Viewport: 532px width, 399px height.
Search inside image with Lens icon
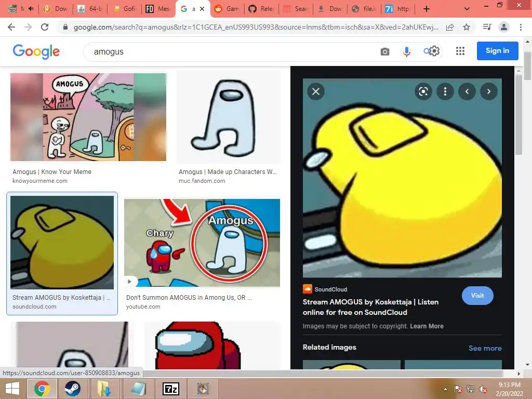point(423,91)
